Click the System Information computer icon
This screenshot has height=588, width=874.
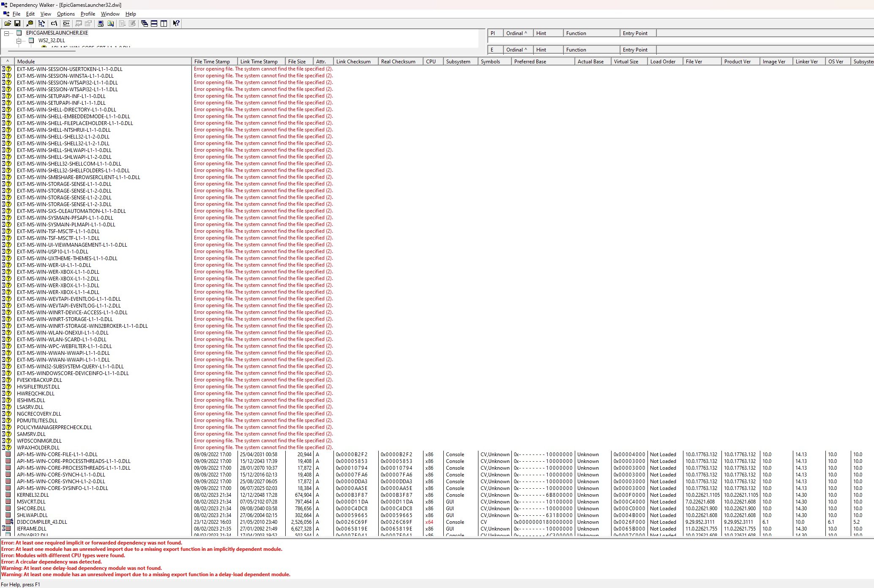coord(101,24)
